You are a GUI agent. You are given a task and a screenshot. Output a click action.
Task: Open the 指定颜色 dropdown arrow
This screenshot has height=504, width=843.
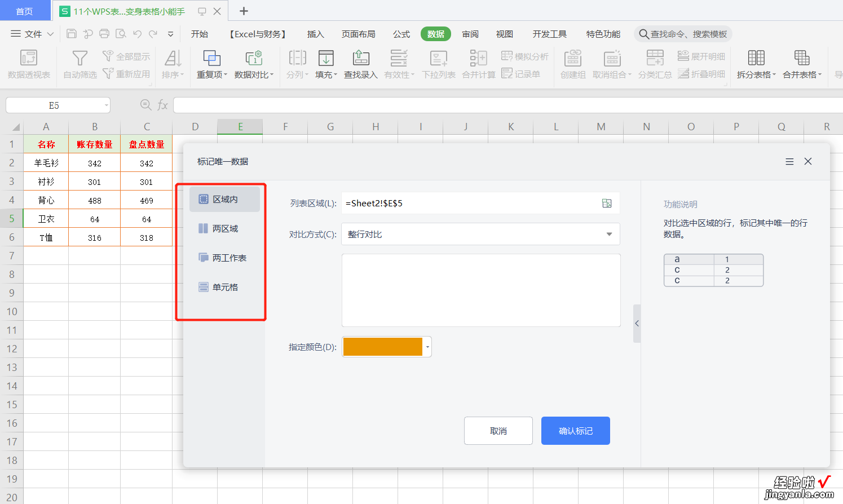428,347
